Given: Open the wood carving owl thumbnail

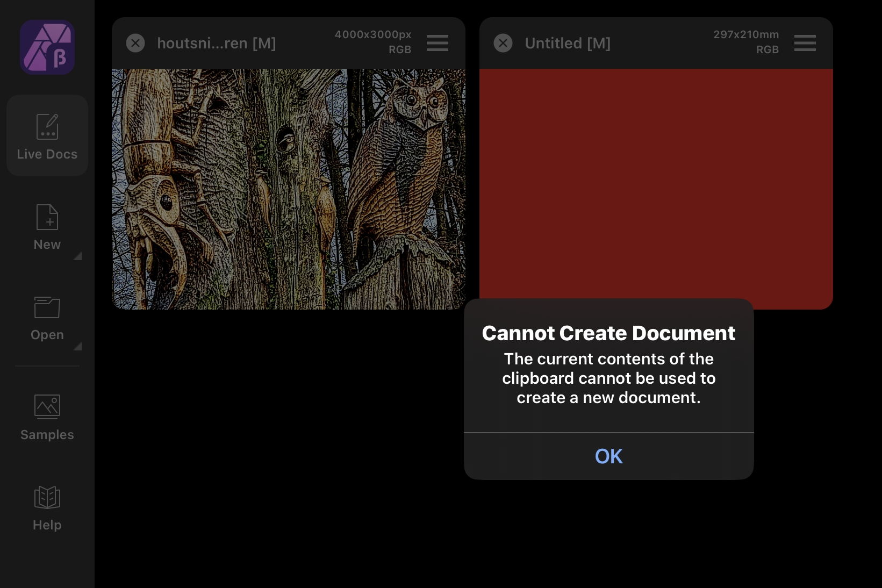Looking at the screenshot, I should 289,189.
